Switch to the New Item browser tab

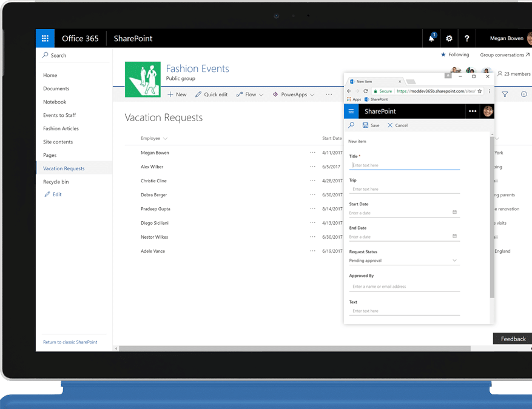click(373, 81)
